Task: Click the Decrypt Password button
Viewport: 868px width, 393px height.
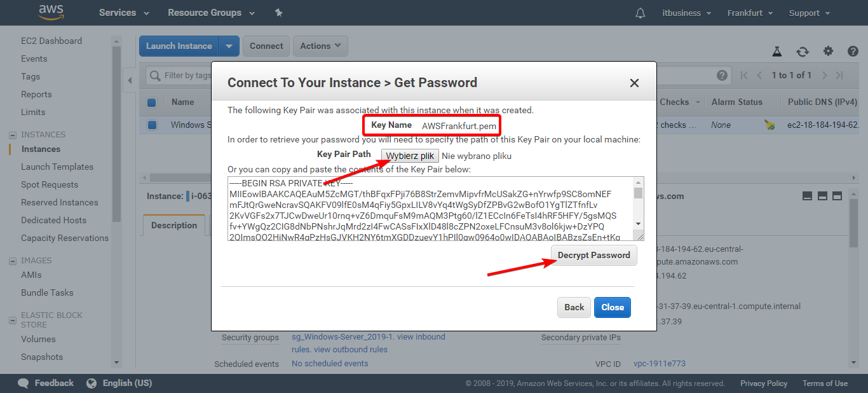Action: (x=593, y=255)
